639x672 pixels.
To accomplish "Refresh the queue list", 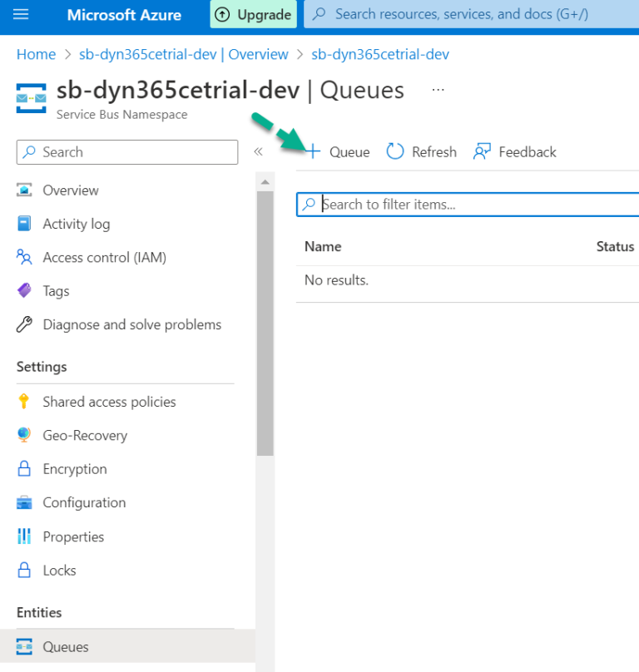I will point(421,151).
